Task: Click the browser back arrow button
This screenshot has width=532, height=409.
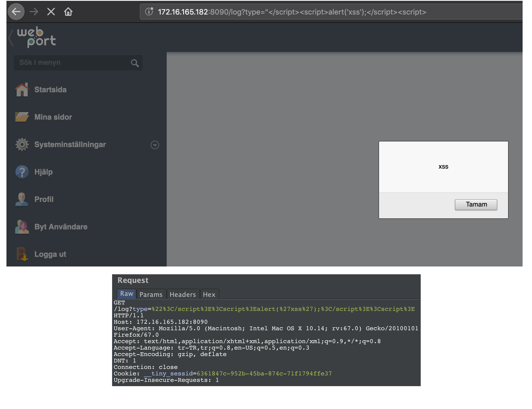Action: click(x=16, y=12)
